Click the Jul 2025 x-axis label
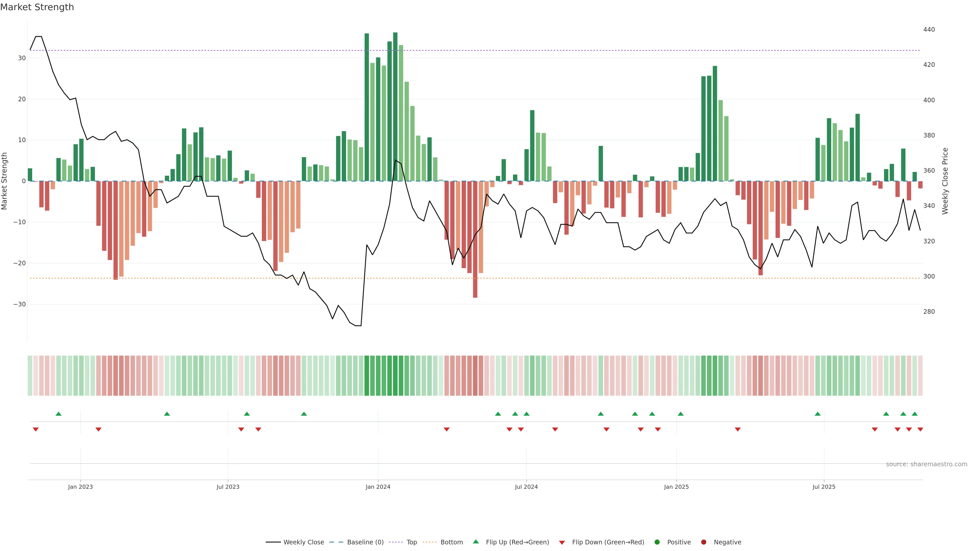 pyautogui.click(x=824, y=487)
